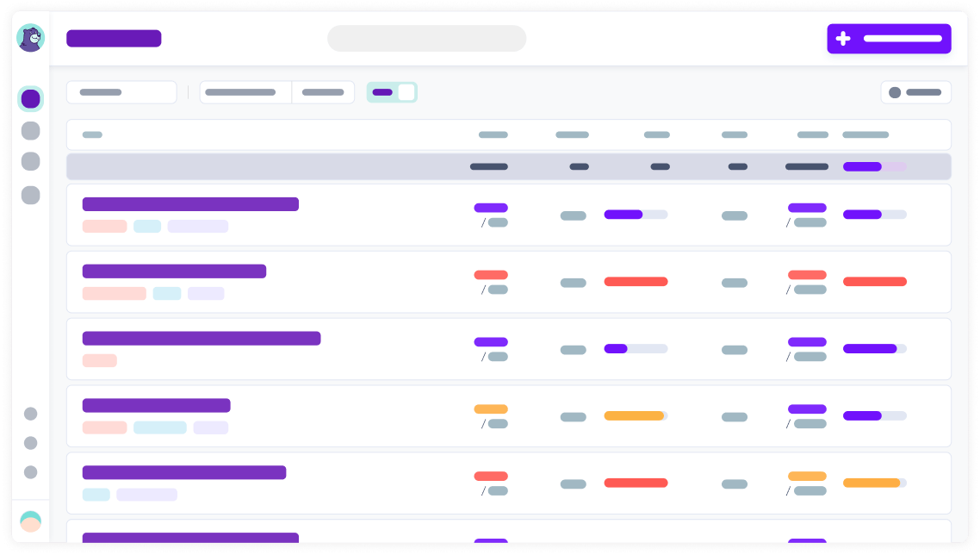Open the first gray square sidebar icon below the active one

tap(31, 131)
